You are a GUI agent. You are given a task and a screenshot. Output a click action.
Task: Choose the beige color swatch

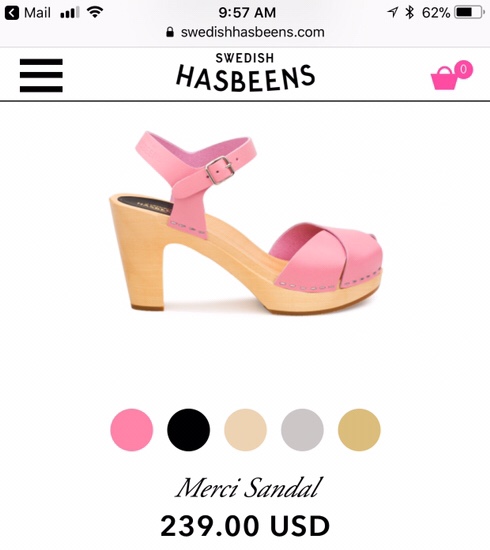coord(245,430)
